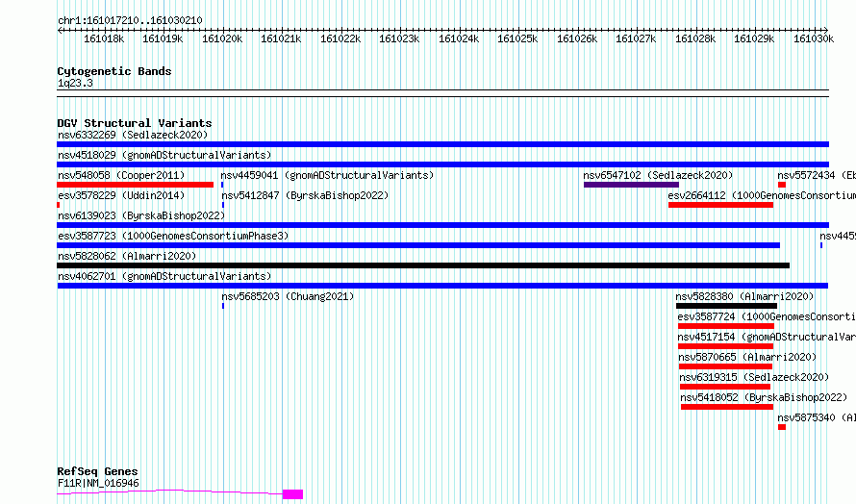Click the short black bar under nsv5828380
856x504 pixels.
(726, 306)
